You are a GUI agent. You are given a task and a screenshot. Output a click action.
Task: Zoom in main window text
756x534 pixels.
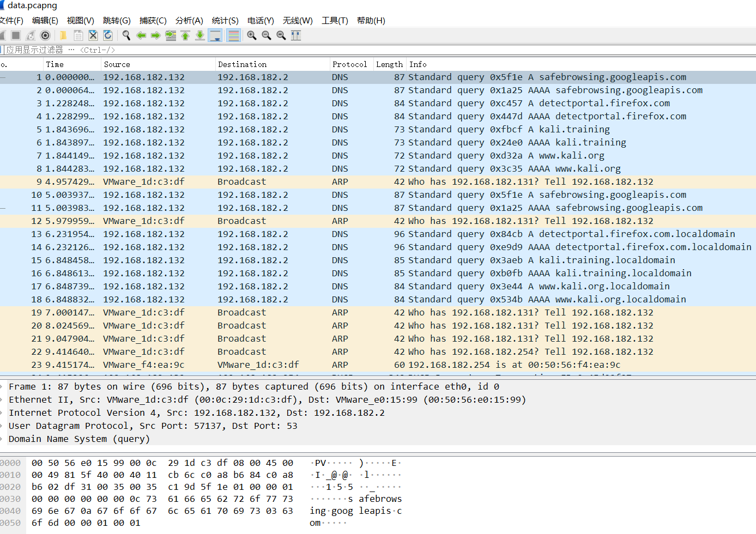[x=252, y=35]
